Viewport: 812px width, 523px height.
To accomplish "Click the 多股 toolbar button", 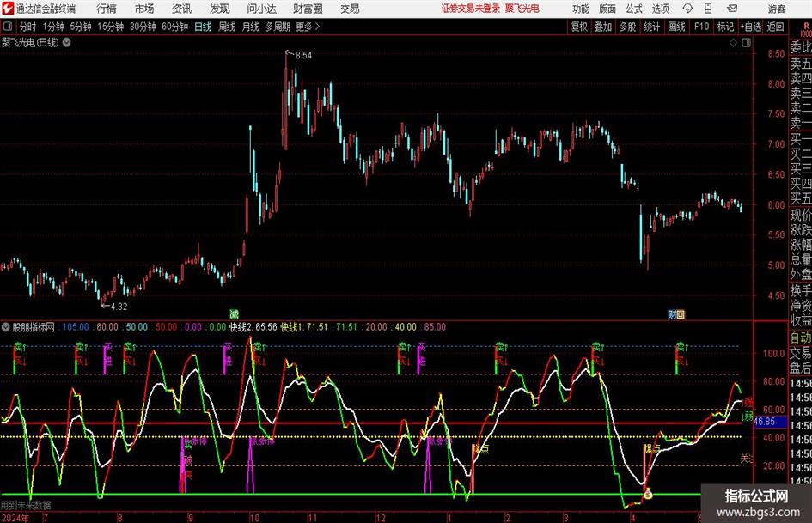I will [627, 27].
